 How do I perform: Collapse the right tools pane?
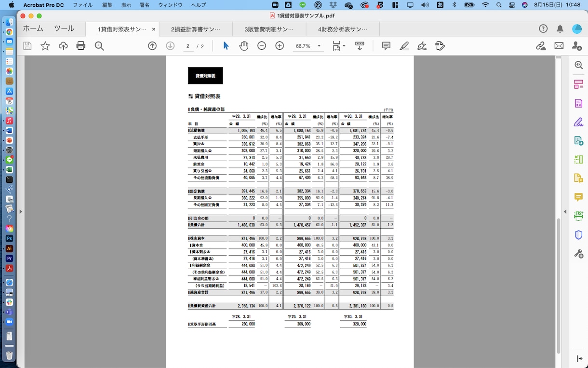coord(565,211)
